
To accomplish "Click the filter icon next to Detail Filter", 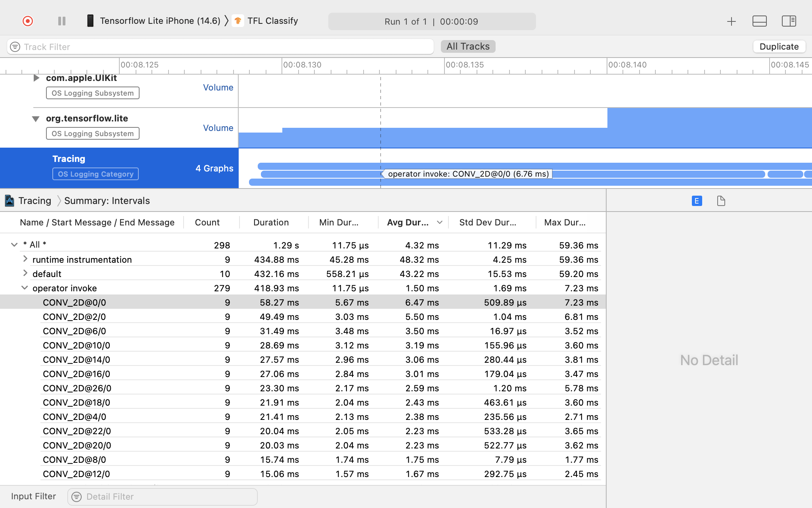I will click(76, 496).
